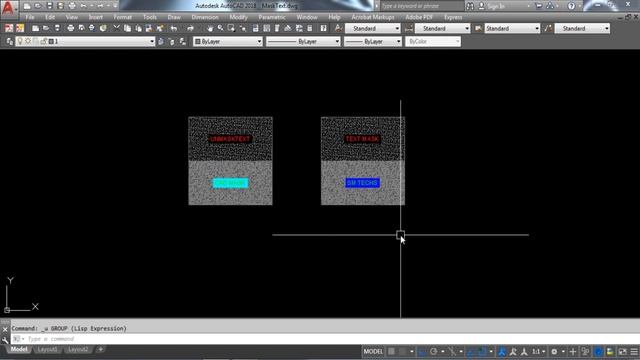Screen dimensions: 640x360
Task: Open the status bar Customization menu icon
Action: click(x=634, y=351)
